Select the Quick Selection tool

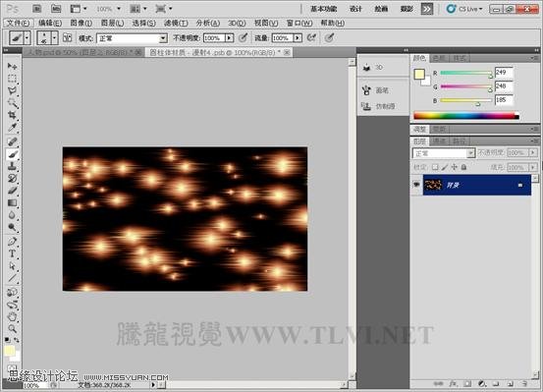tap(13, 103)
